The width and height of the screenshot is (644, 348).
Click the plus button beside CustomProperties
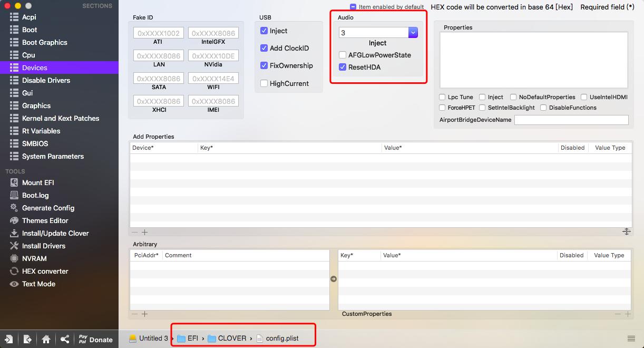[x=628, y=314]
